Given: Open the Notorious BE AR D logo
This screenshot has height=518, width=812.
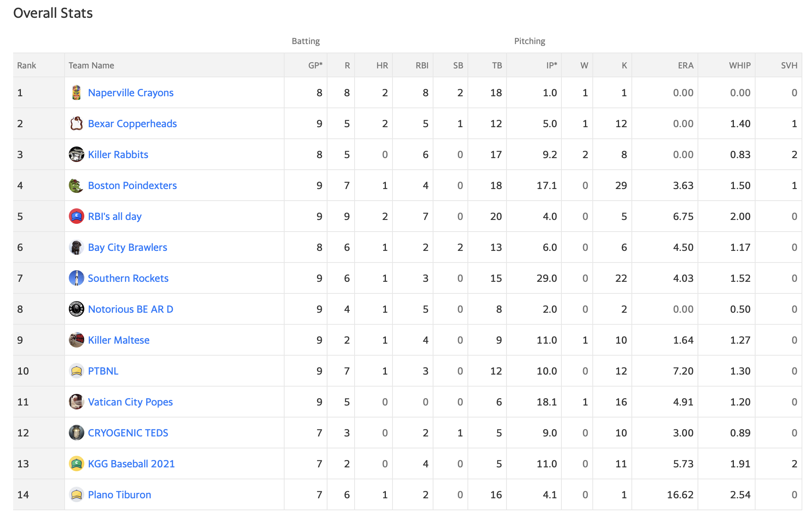Looking at the screenshot, I should (x=77, y=309).
